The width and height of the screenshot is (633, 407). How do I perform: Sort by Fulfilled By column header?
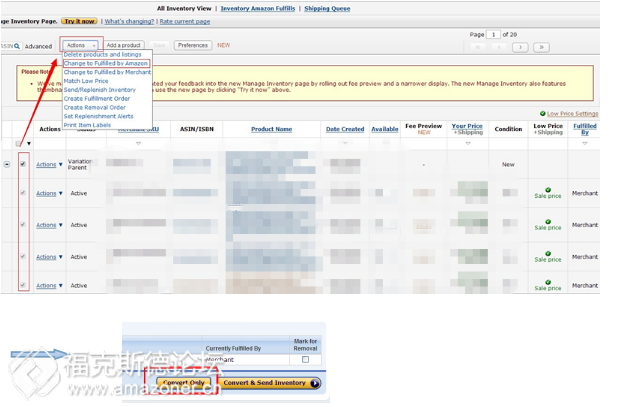tap(585, 129)
